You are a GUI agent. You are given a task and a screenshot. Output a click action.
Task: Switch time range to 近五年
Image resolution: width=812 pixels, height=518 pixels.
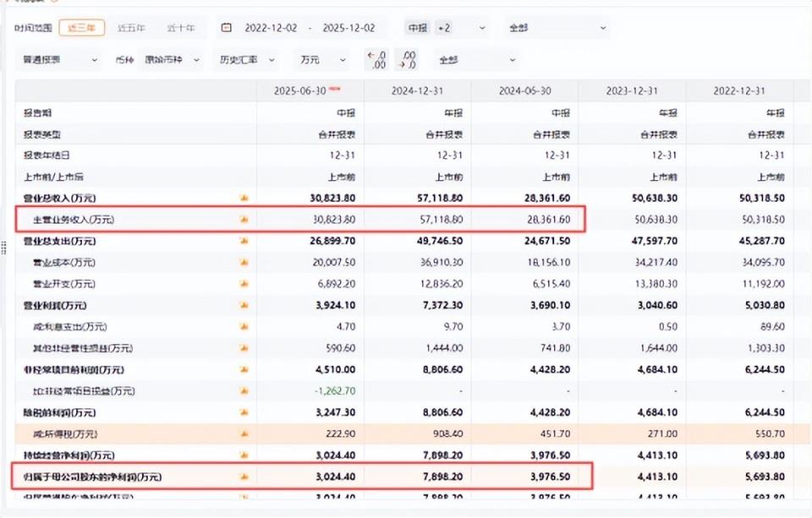131,28
